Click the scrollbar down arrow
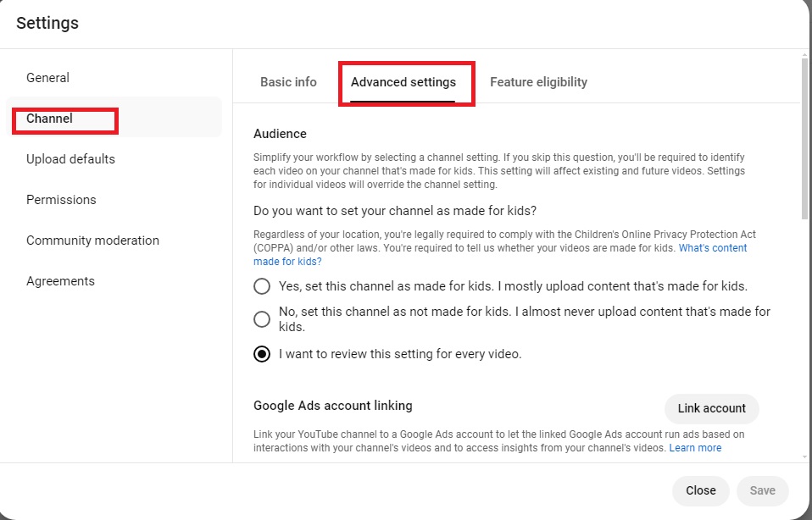The image size is (812, 520). click(x=804, y=457)
